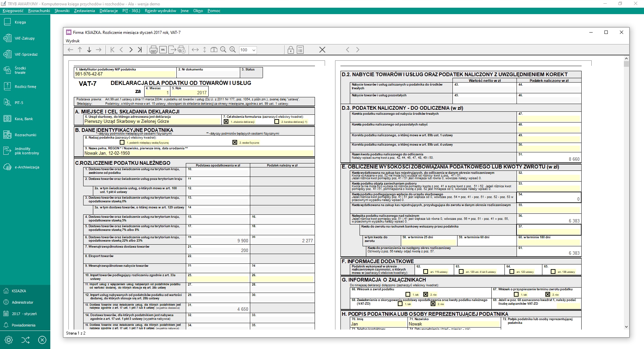Image resolution: width=644 pixels, height=349 pixels.
Task: Check the 'art. 119 ustawy' box
Action: point(426,271)
